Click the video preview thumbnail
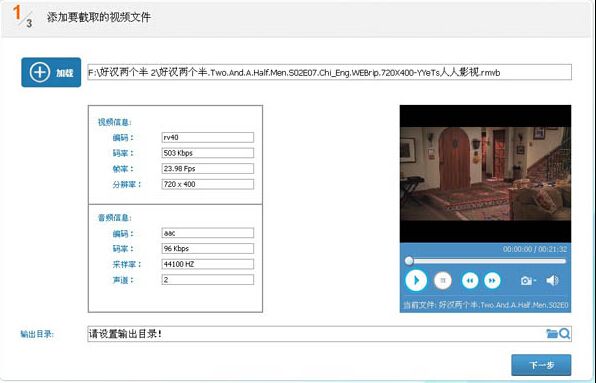The image size is (596, 383). point(485,174)
